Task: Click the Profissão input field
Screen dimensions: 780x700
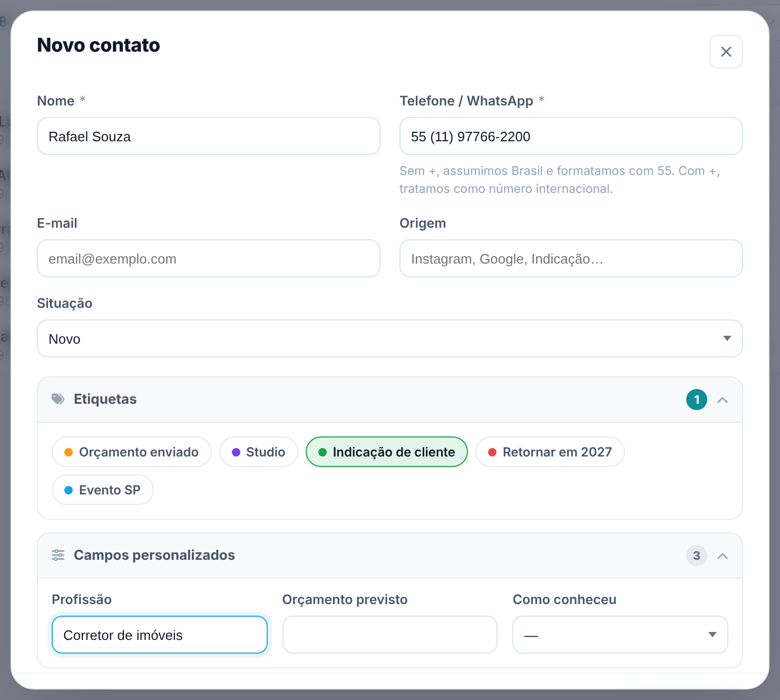Action: [x=160, y=635]
